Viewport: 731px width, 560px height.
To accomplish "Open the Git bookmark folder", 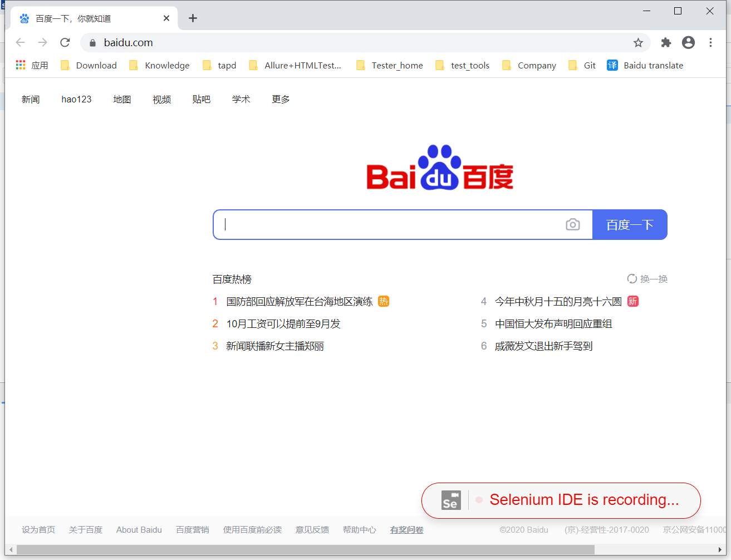I will click(x=582, y=65).
